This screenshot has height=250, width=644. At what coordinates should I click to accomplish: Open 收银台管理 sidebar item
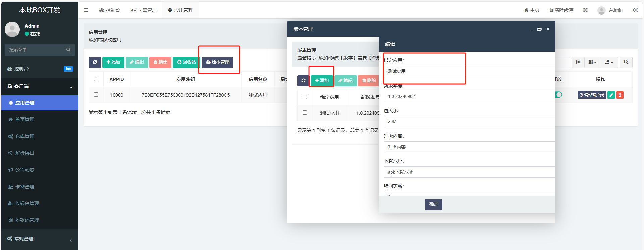[40, 203]
